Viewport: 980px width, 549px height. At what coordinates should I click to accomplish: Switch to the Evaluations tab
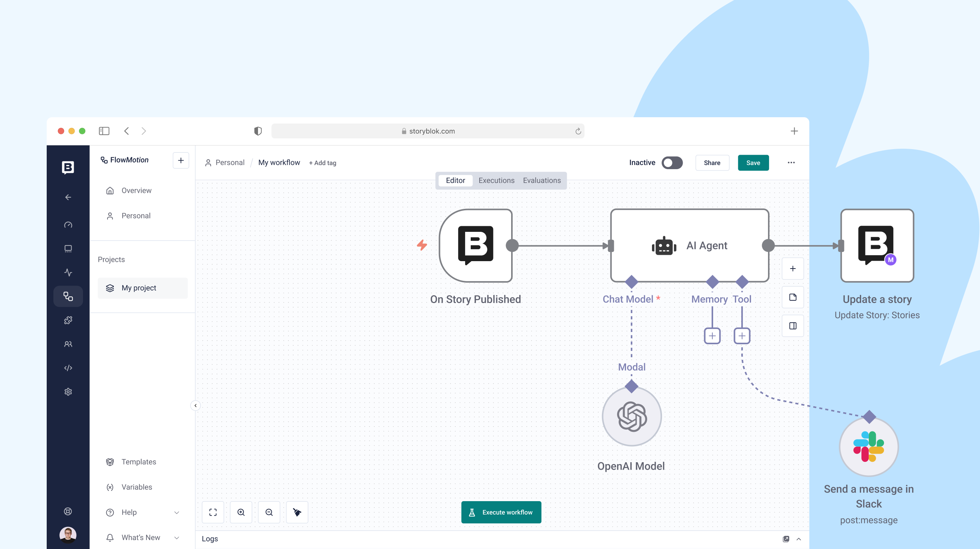click(x=542, y=180)
